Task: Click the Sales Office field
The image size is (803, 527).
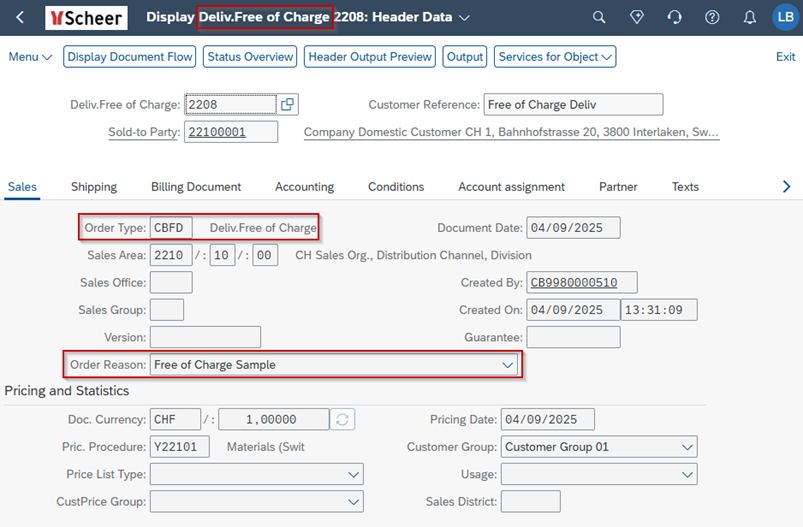Action: click(171, 283)
